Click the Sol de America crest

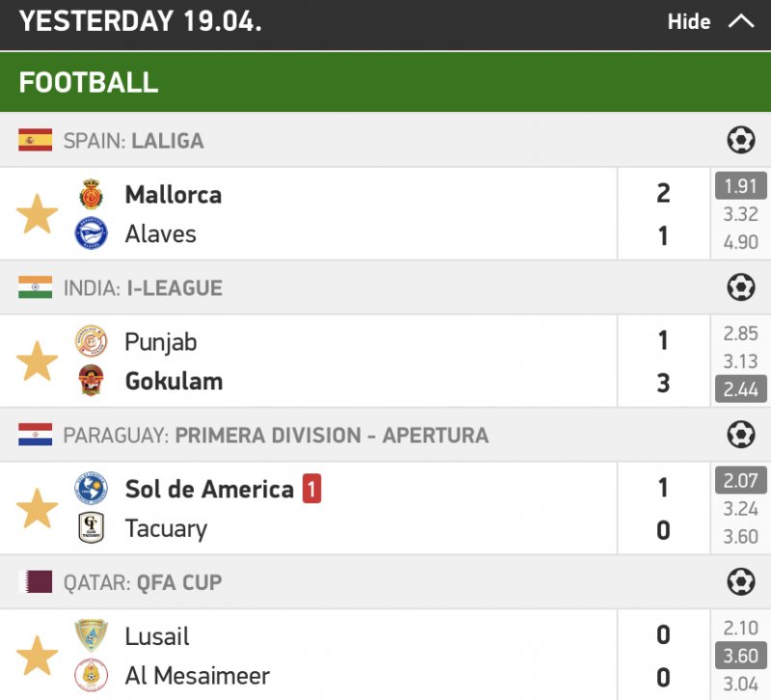[x=92, y=489]
